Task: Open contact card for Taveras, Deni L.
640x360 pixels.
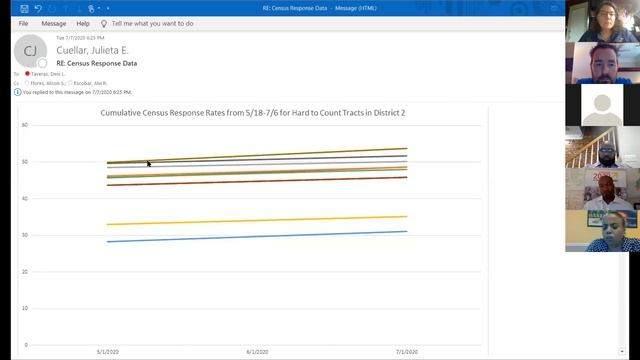Action: point(48,74)
